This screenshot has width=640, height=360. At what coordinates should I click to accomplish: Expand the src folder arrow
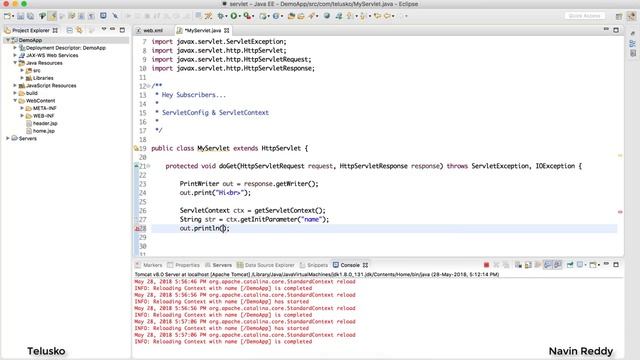click(22, 70)
